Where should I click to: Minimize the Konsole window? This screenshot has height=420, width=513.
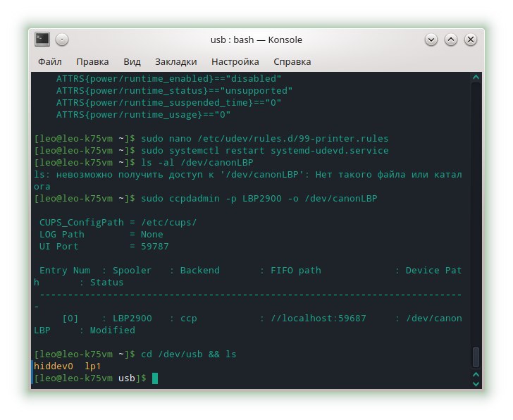(x=431, y=40)
